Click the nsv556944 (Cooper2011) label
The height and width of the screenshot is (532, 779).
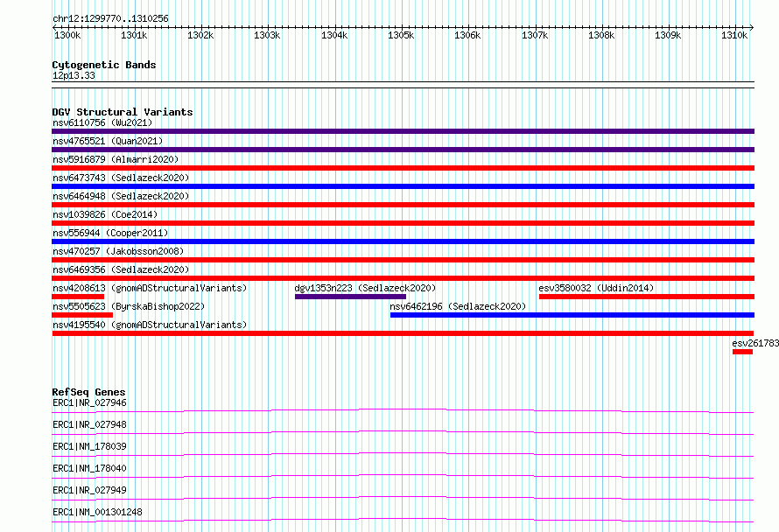(x=110, y=233)
